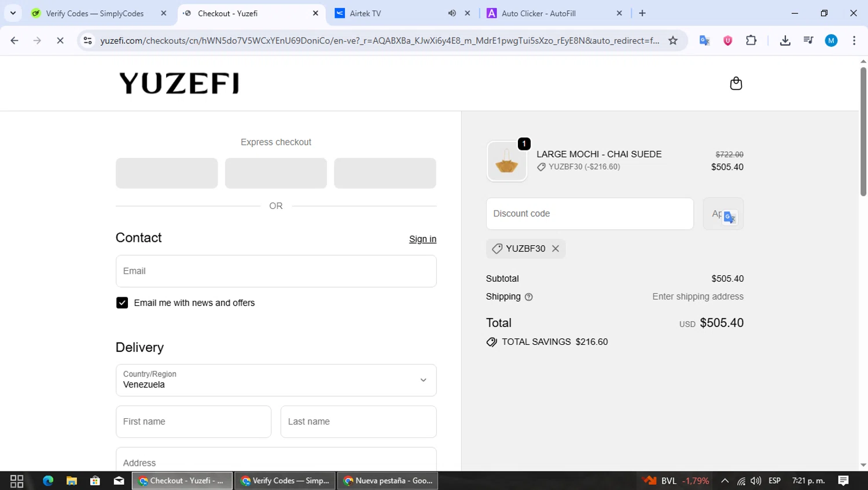868x490 pixels.
Task: Click the middle express checkout button
Action: pos(276,173)
